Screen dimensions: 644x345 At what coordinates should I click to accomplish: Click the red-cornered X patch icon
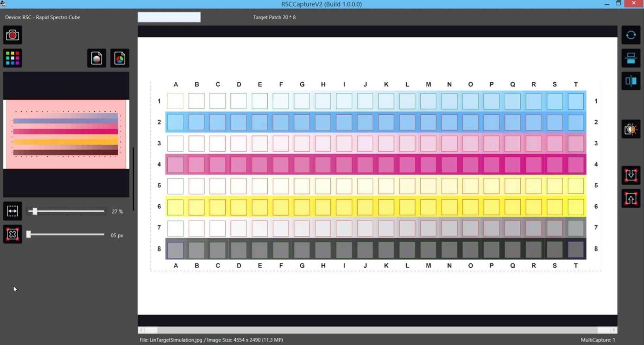[12, 234]
